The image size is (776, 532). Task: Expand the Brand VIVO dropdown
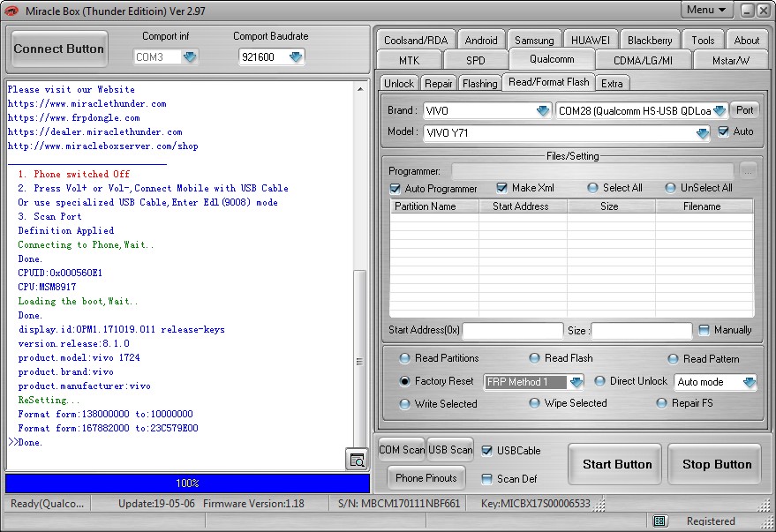pos(542,111)
